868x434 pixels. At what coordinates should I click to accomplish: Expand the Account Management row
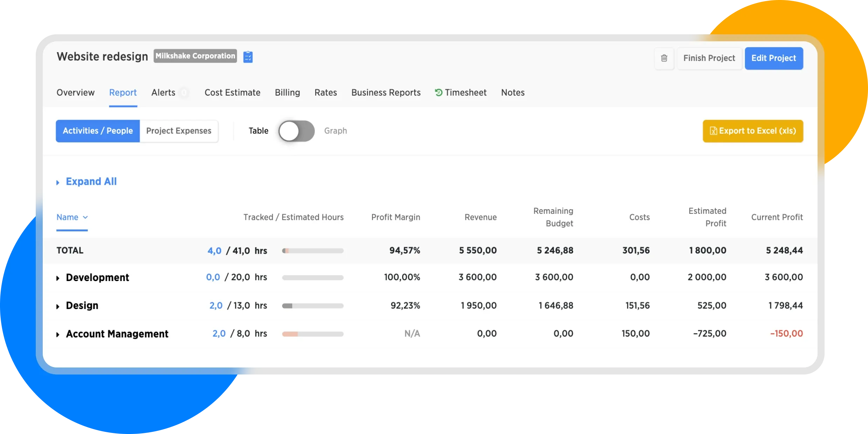click(58, 335)
